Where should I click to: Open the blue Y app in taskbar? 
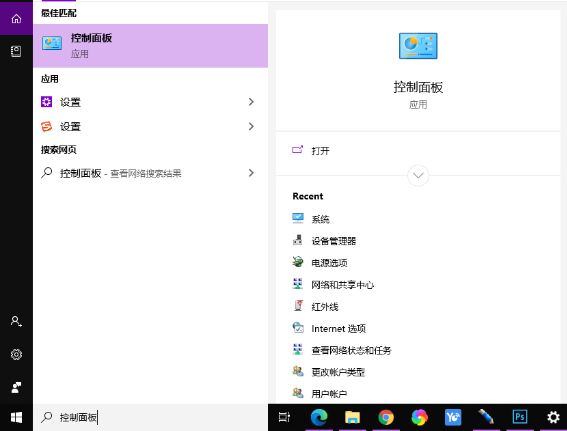click(453, 417)
